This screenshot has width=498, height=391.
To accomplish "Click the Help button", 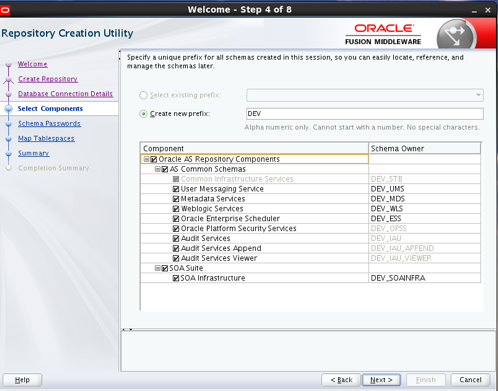I will pos(22,380).
